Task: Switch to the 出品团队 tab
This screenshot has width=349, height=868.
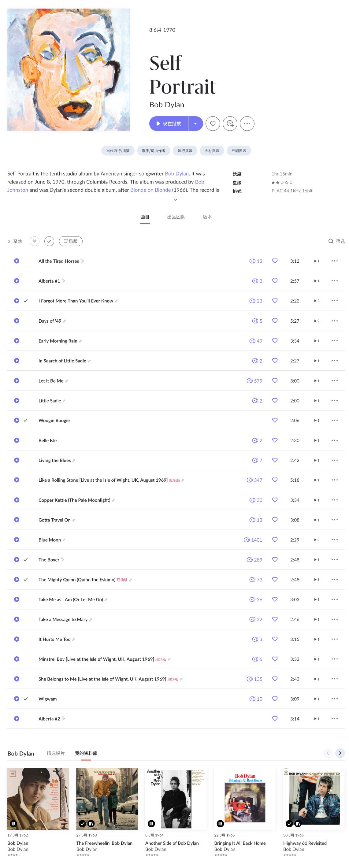Action: [176, 217]
